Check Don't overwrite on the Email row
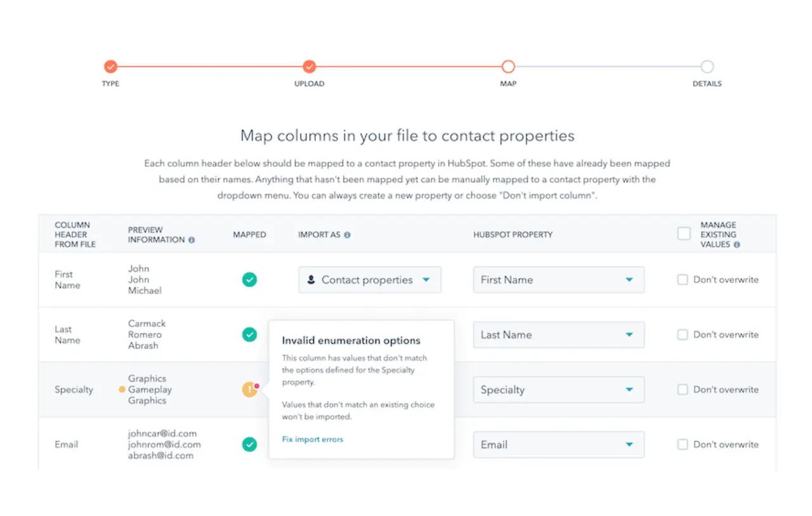812x516 pixels. pos(683,445)
